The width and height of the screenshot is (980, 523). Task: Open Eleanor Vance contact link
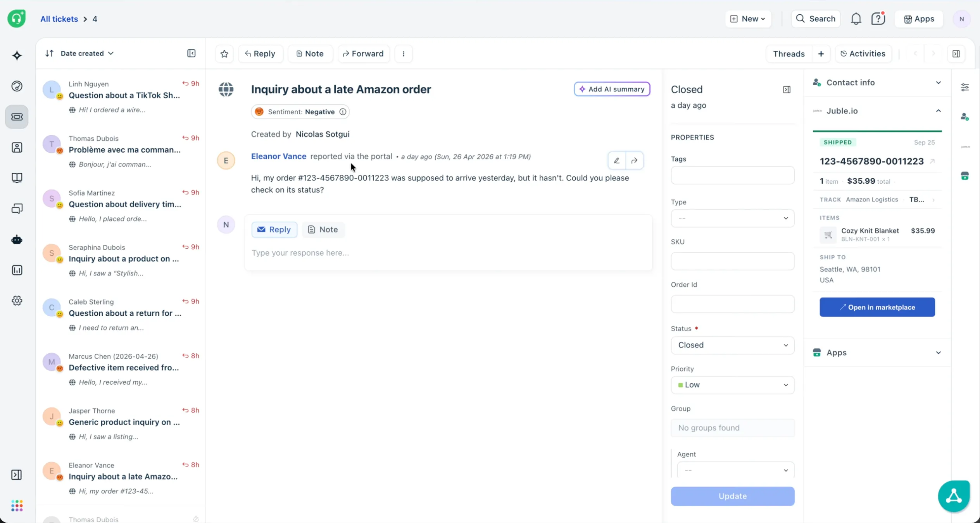tap(278, 156)
